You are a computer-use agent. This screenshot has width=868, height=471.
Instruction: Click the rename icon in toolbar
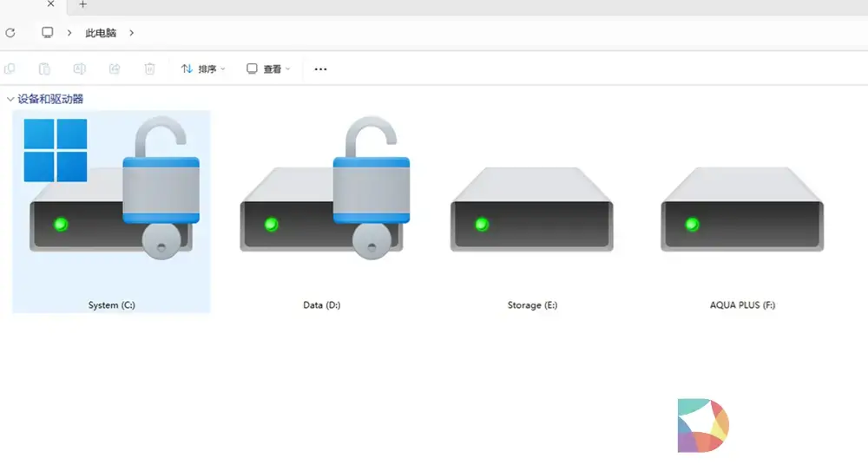tap(79, 69)
